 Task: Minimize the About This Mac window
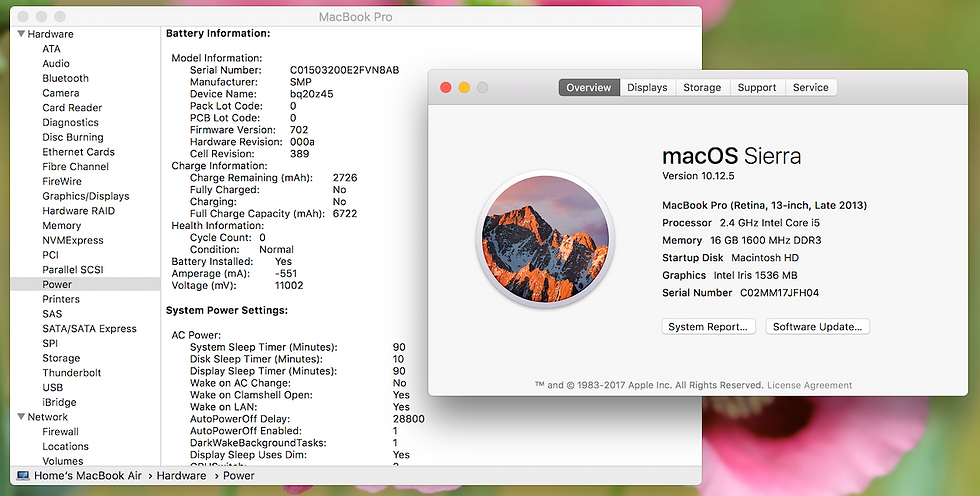pos(464,87)
